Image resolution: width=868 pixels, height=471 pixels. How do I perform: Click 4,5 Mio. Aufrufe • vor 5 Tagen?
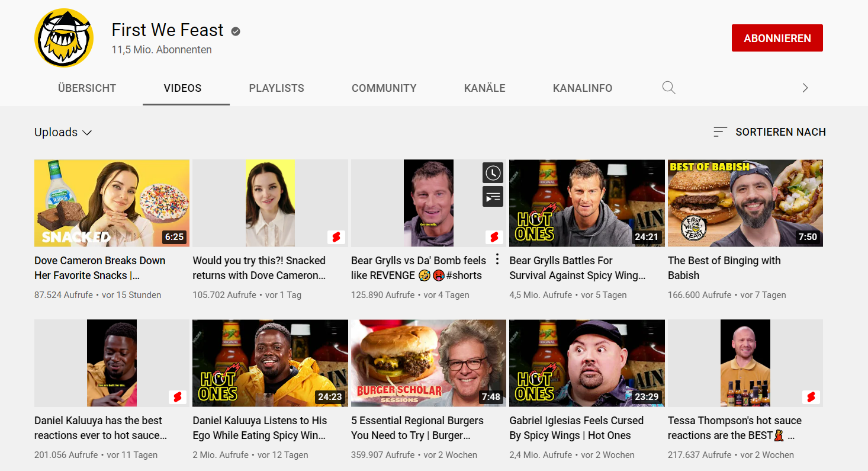coord(568,295)
